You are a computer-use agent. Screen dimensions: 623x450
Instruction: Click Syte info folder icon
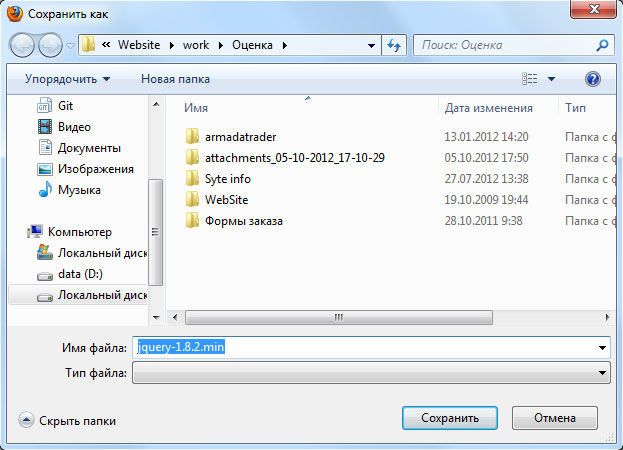coord(192,178)
